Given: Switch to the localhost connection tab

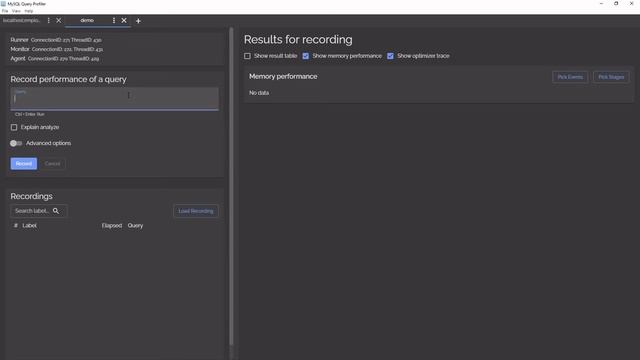Looking at the screenshot, I should 21,20.
